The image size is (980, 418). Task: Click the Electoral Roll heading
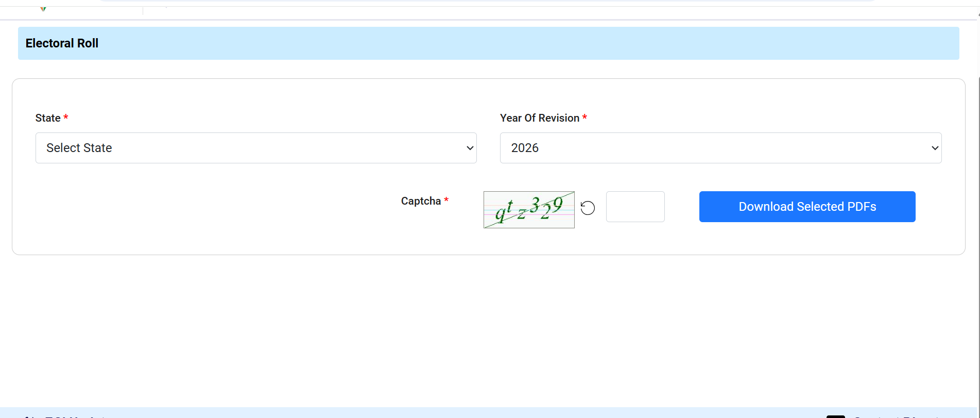[x=62, y=43]
